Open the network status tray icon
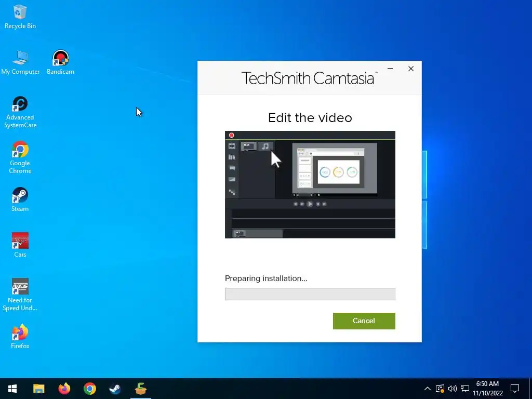This screenshot has width=532, height=399. pyautogui.click(x=465, y=389)
